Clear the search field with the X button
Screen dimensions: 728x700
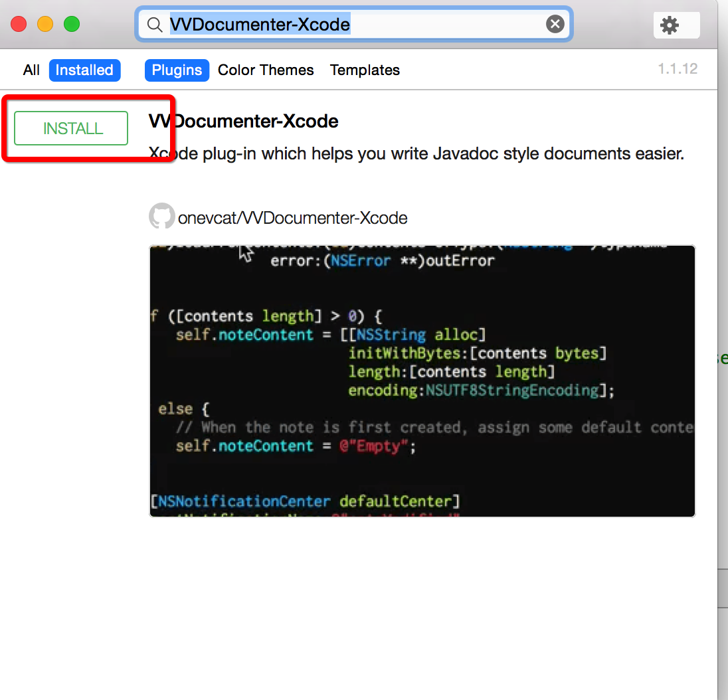(x=555, y=25)
